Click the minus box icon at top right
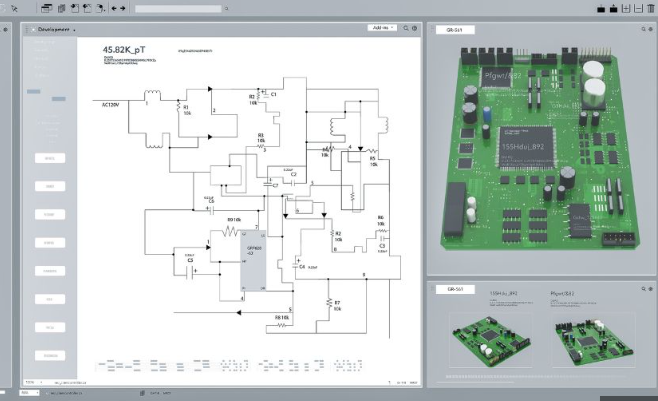Image resolution: width=658 pixels, height=401 pixels. click(638, 8)
